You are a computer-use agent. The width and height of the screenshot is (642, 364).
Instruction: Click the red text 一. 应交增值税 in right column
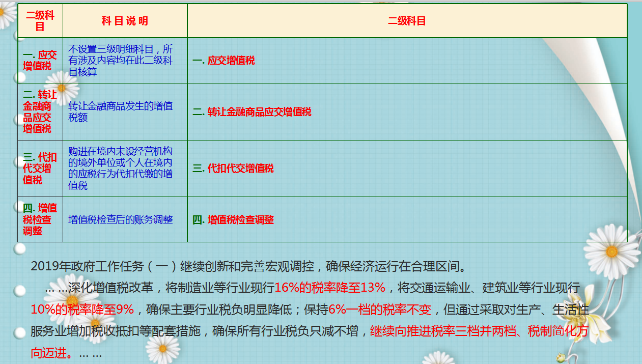click(229, 61)
